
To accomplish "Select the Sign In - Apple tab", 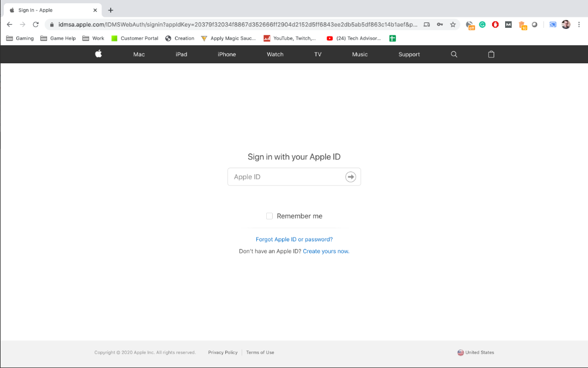I will click(52, 10).
